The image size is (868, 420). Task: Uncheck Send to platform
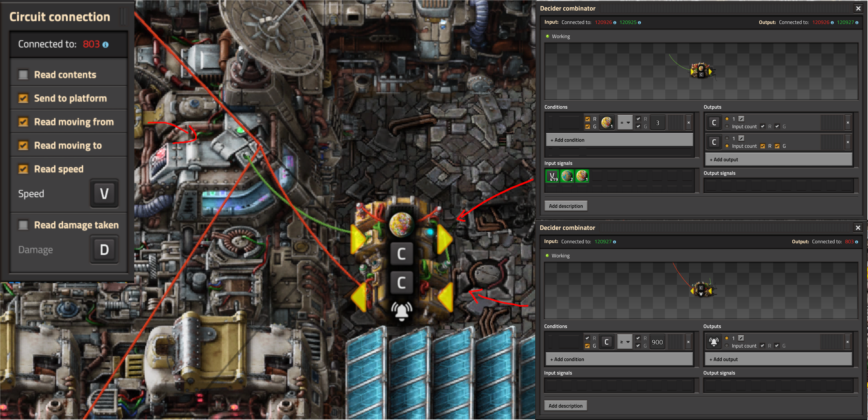point(23,98)
